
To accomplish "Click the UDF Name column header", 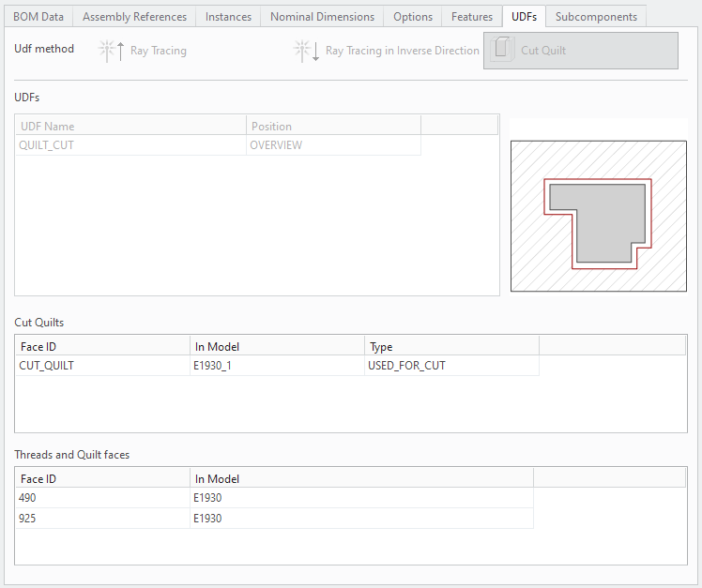I will tap(130, 127).
